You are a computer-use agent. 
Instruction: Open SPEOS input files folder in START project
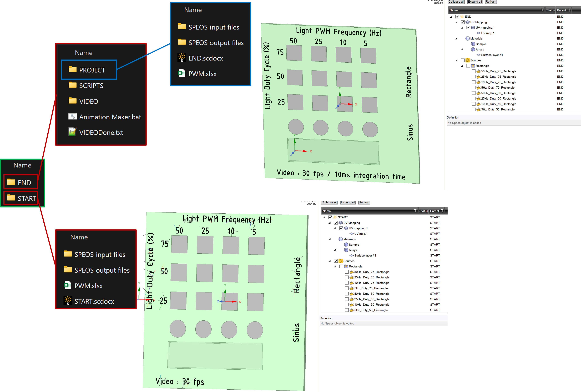(95, 254)
